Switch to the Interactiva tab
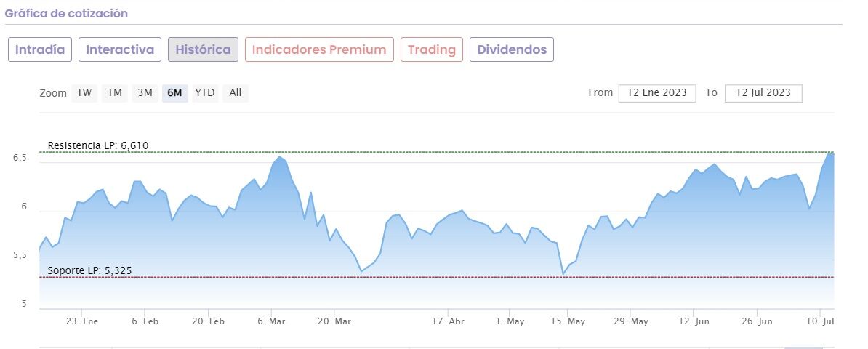 tap(120, 49)
